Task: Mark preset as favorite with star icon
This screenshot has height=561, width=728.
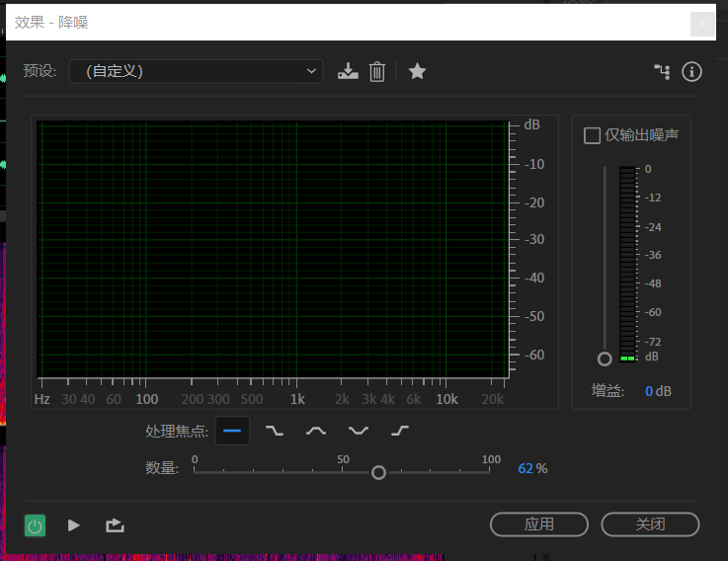Action: [417, 71]
